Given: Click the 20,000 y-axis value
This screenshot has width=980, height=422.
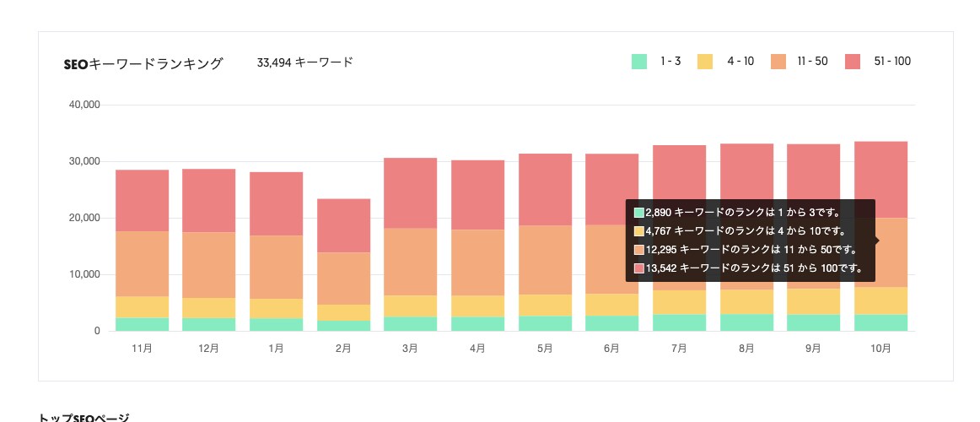Looking at the screenshot, I should click(x=84, y=219).
